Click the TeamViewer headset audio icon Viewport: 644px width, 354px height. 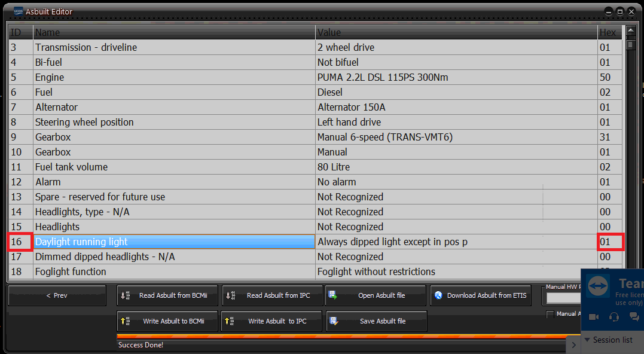click(x=614, y=317)
